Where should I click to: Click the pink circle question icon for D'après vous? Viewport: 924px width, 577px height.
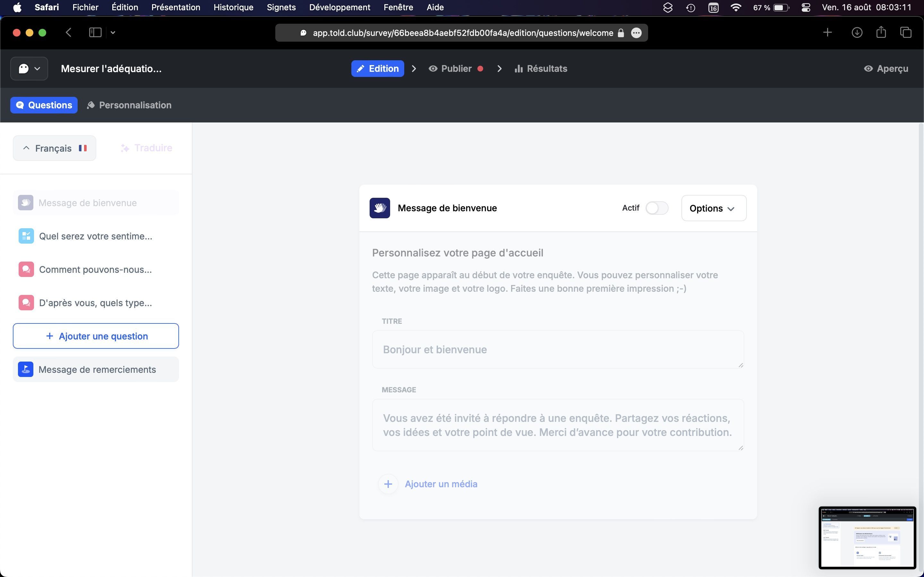(x=26, y=303)
